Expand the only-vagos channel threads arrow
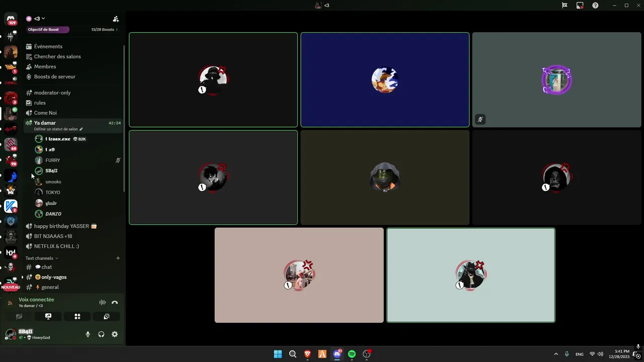The height and width of the screenshot is (362, 644). 22,277
